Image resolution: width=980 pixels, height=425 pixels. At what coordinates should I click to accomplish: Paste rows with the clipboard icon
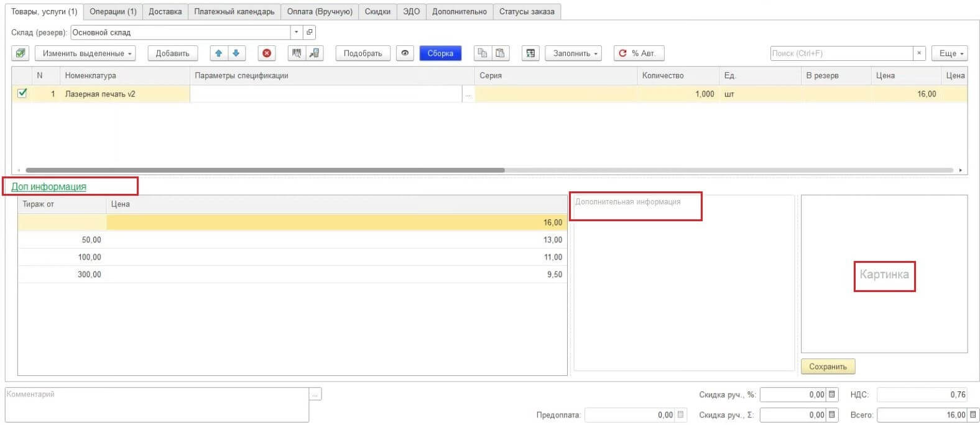point(500,53)
